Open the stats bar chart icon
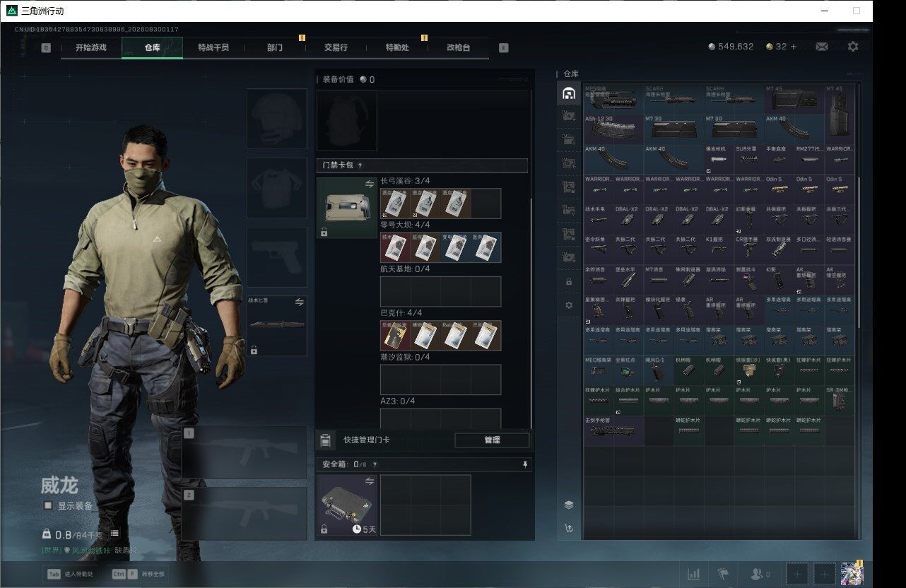The image size is (906, 588). [x=694, y=574]
